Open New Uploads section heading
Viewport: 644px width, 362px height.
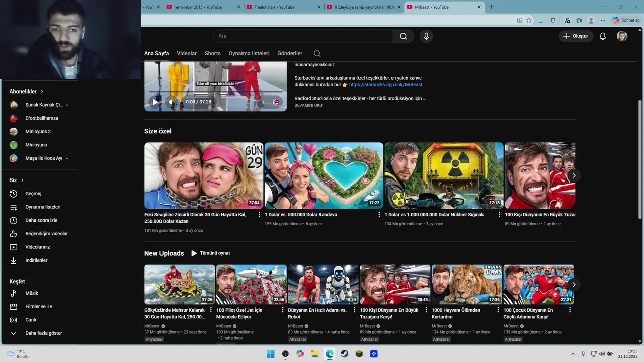click(164, 253)
